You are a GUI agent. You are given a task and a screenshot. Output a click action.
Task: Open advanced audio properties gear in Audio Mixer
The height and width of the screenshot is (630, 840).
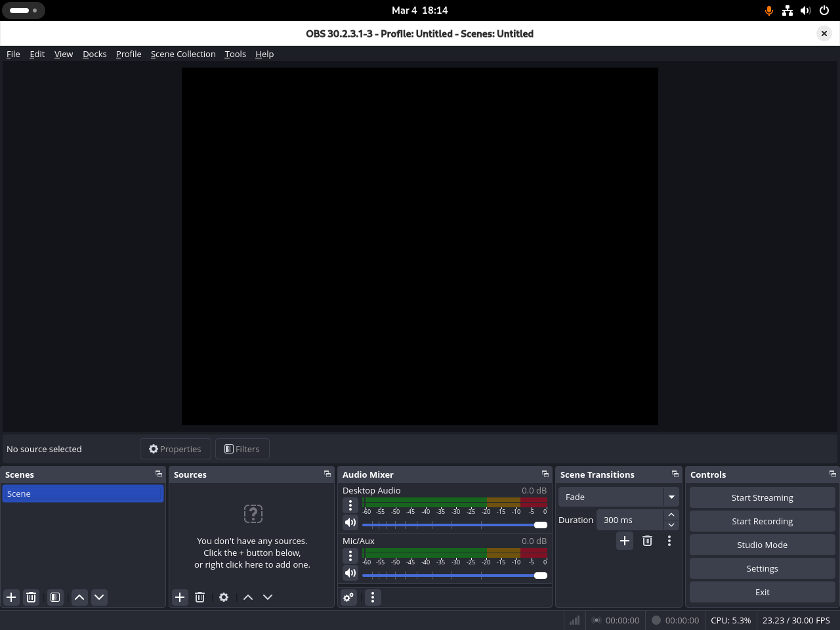point(348,597)
